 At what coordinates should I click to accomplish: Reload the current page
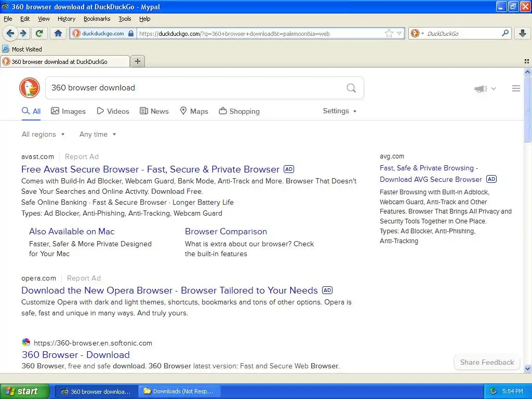click(x=39, y=33)
